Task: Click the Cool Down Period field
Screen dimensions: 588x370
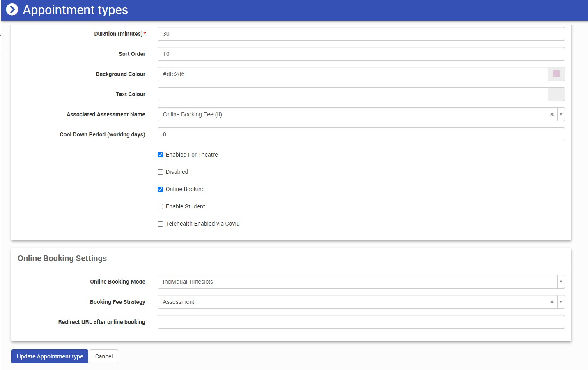Action: click(361, 134)
